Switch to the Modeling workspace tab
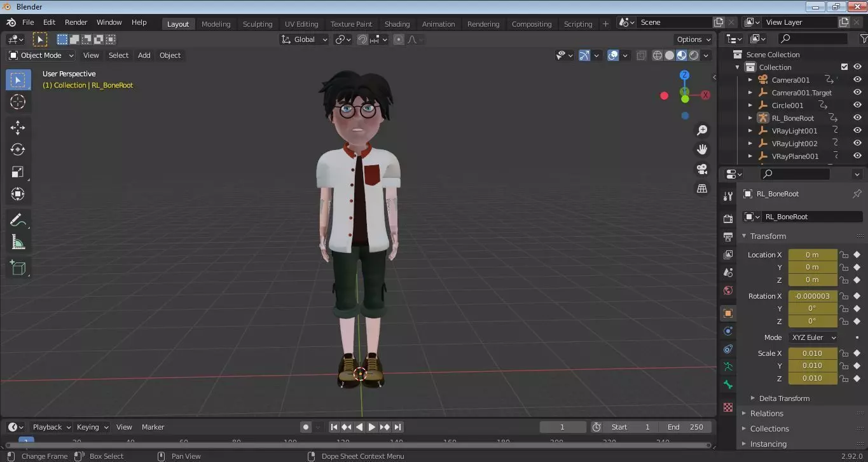 coord(216,24)
